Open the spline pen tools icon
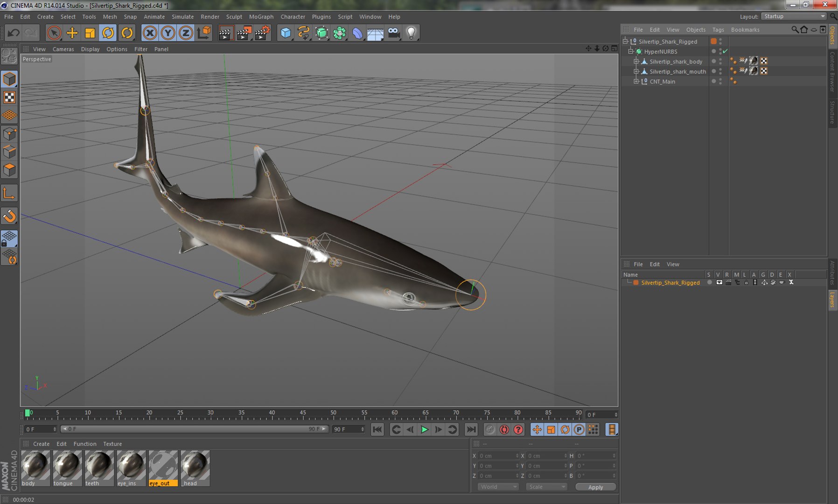Viewport: 838px width, 504px height. [304, 33]
